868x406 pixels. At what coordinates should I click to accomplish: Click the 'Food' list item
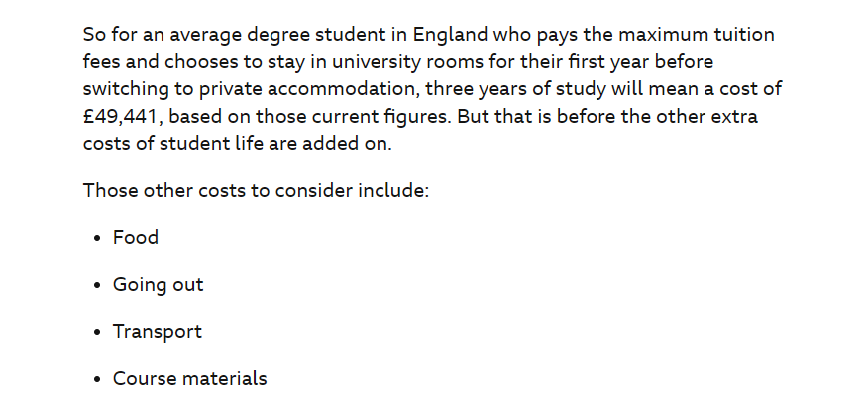(136, 238)
